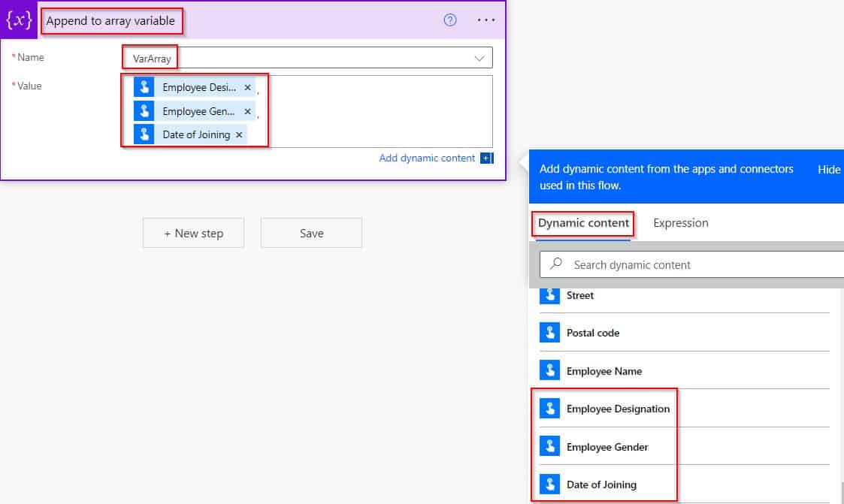
Task: Expand the Name dropdown chevron
Action: click(x=479, y=58)
